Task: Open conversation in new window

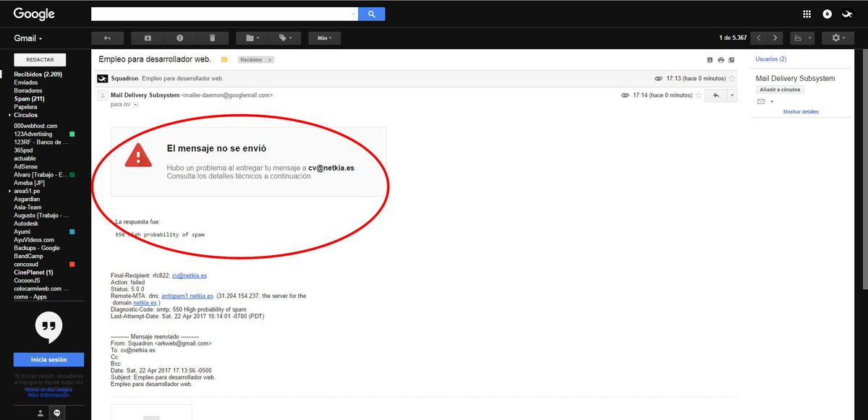Action: [731, 59]
